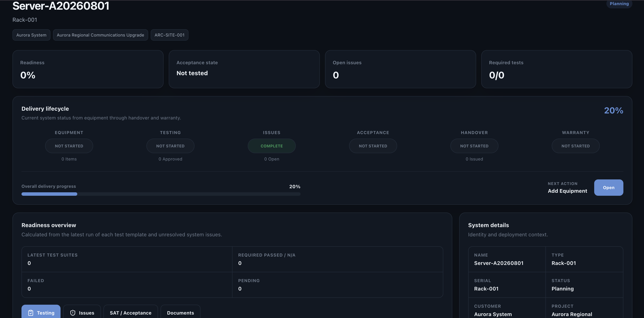
Task: Click the Testing NOT STARTED pill
Action: [x=170, y=146]
